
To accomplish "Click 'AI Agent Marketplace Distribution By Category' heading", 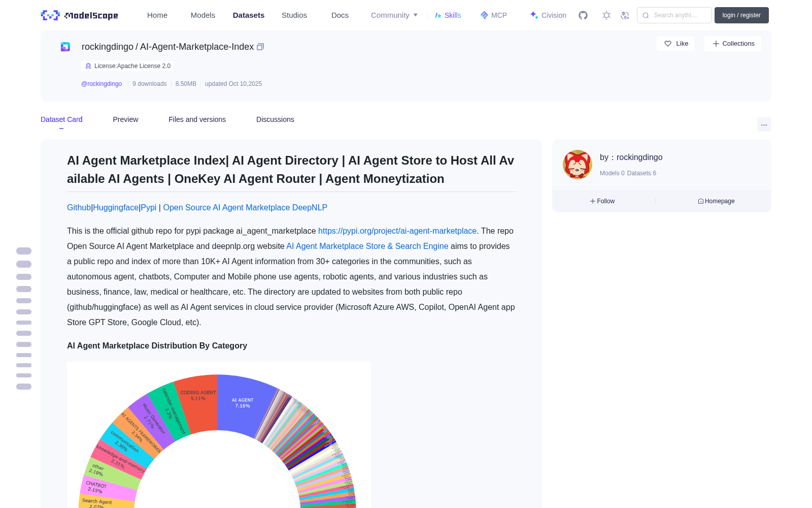I will click(x=157, y=345).
